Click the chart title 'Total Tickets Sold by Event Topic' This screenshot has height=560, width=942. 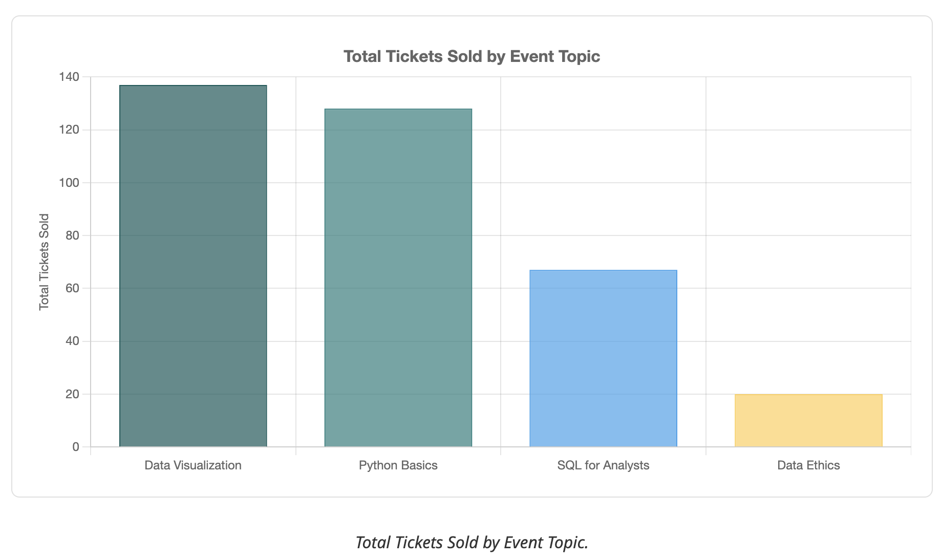[x=472, y=56]
